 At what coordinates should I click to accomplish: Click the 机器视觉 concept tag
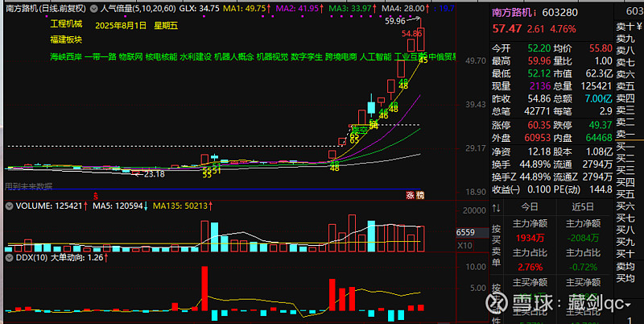[272, 56]
